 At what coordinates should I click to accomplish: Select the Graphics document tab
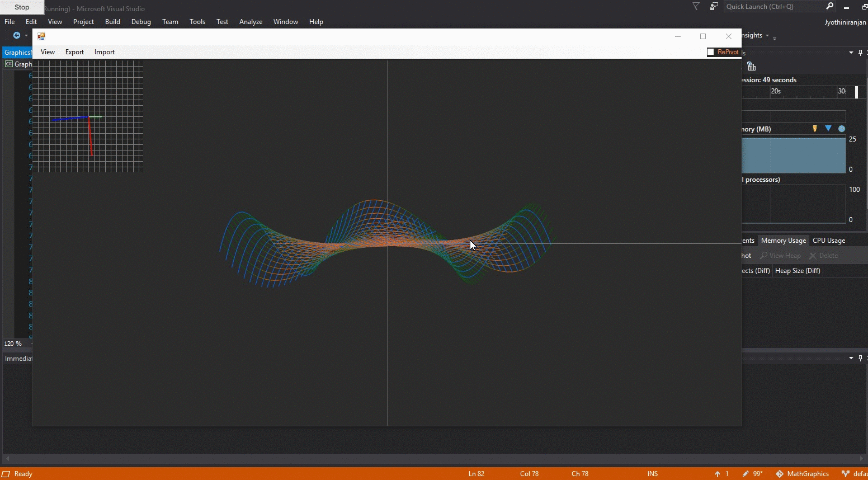coord(17,53)
